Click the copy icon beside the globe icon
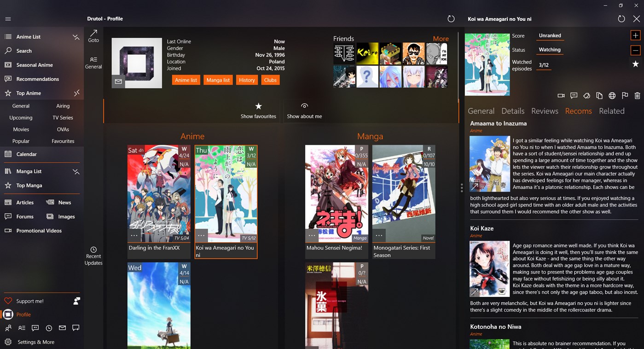Screen dimensions: 644x349 click(x=599, y=95)
